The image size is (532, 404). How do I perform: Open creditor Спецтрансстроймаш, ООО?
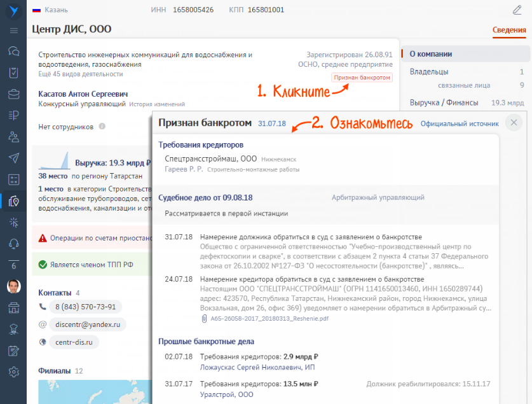point(210,158)
